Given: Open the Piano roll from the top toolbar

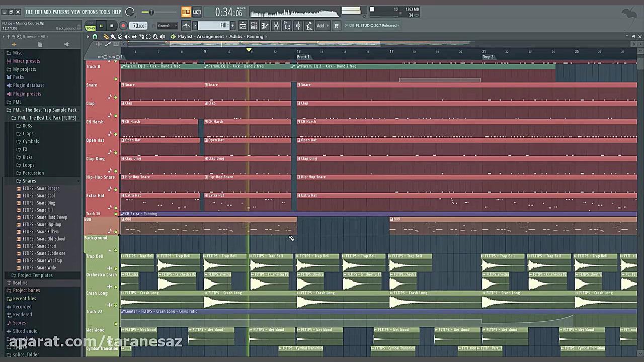Looking at the screenshot, I should [265, 25].
